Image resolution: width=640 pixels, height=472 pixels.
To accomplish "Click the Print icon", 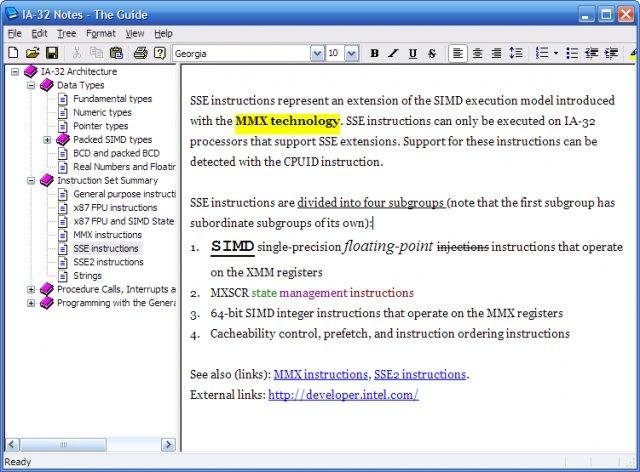I will 140,53.
